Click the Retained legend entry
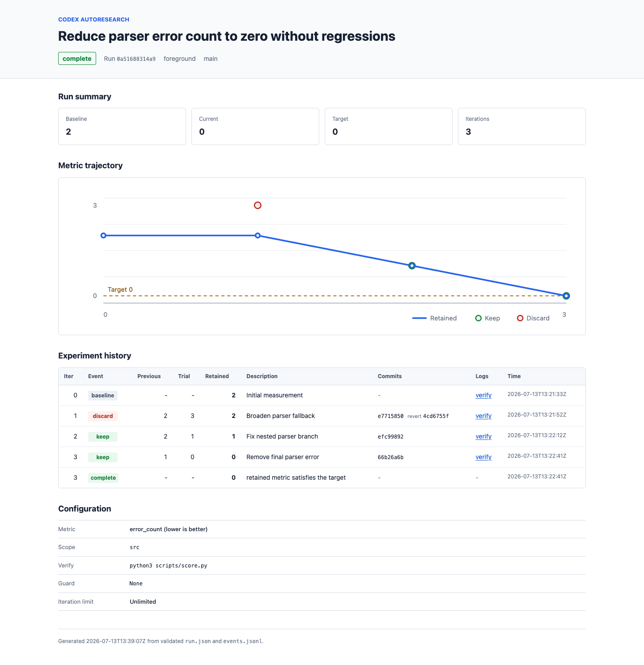The image size is (644, 665). (x=434, y=318)
